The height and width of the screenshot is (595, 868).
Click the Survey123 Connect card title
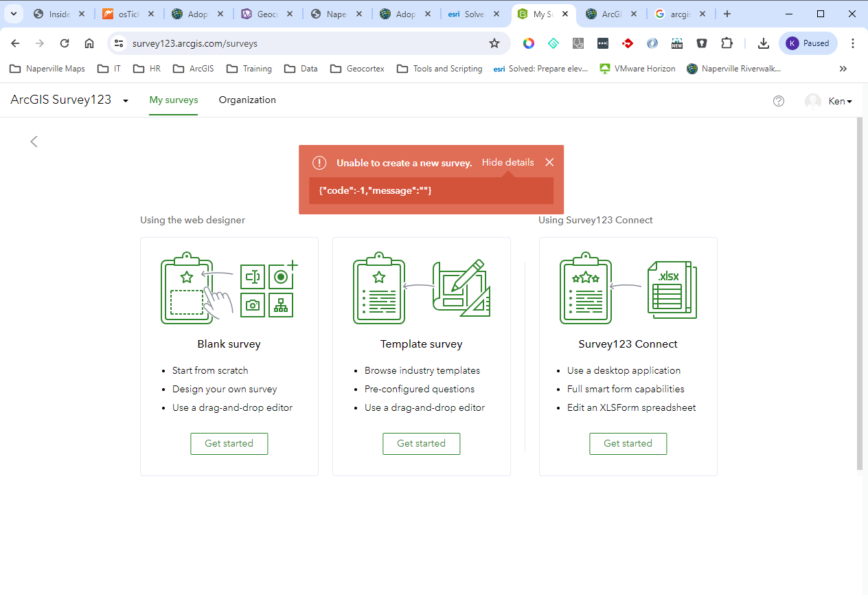(x=628, y=344)
